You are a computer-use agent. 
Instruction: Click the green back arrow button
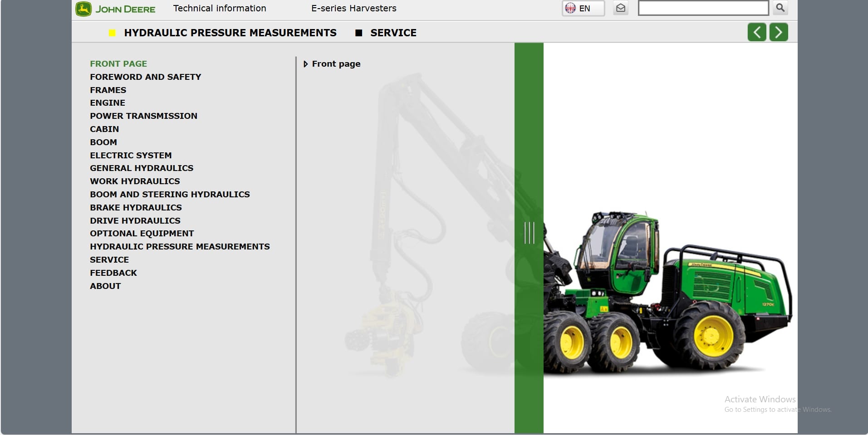757,32
